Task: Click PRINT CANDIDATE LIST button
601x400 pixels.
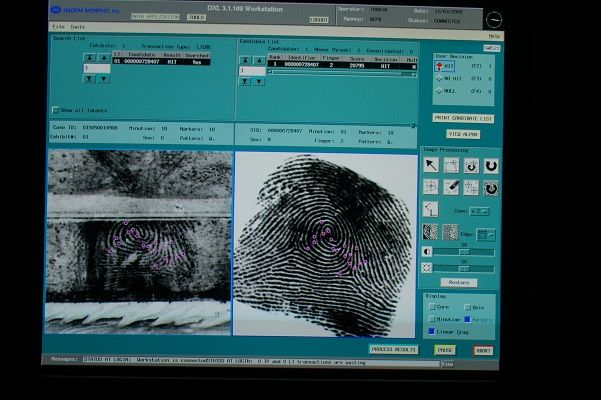Action: 463,118
